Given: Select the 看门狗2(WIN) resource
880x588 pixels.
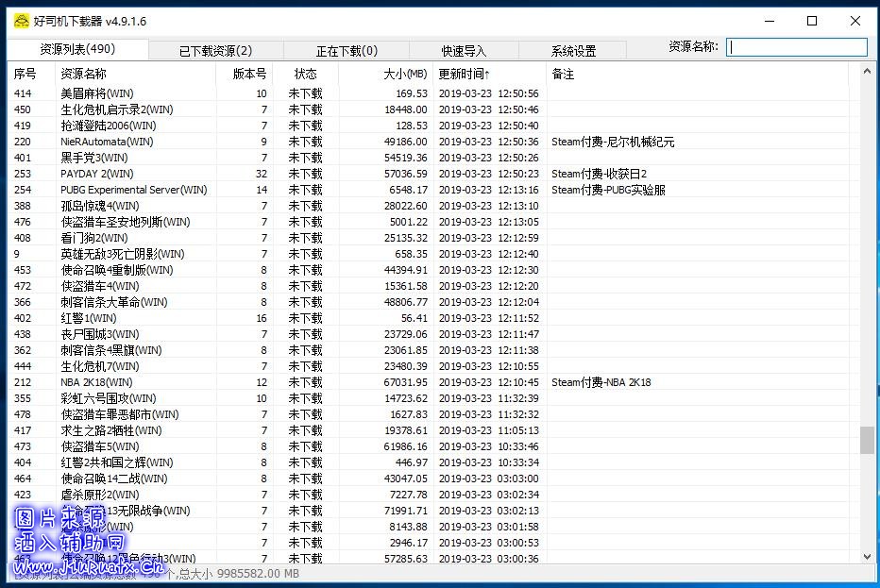Looking at the screenshot, I should (428, 238).
